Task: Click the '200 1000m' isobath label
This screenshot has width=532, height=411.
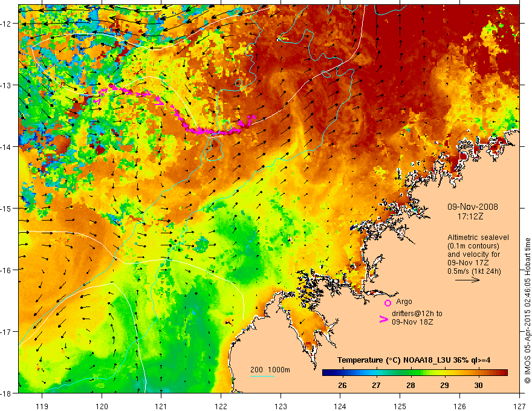Action: (270, 370)
